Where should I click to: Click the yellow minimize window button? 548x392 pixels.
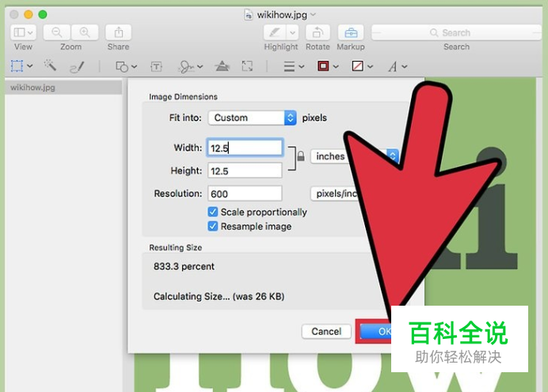29,14
